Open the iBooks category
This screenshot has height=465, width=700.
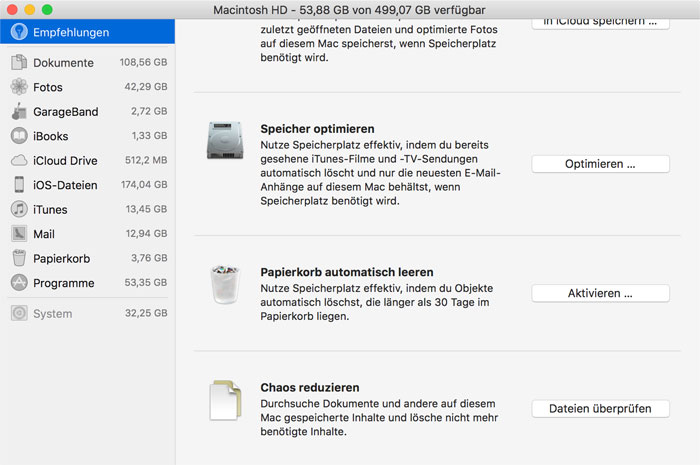(x=88, y=136)
